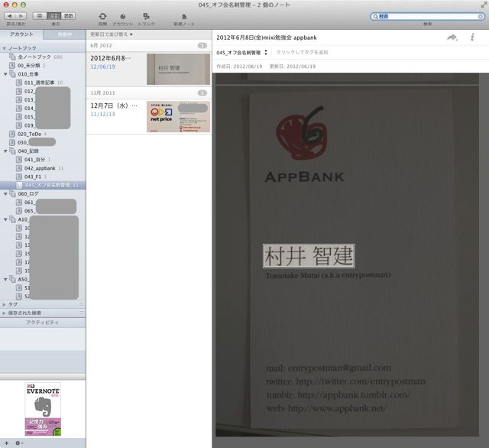
Task: Click the business card thumbnail of 村井 智建
Action: point(178,70)
